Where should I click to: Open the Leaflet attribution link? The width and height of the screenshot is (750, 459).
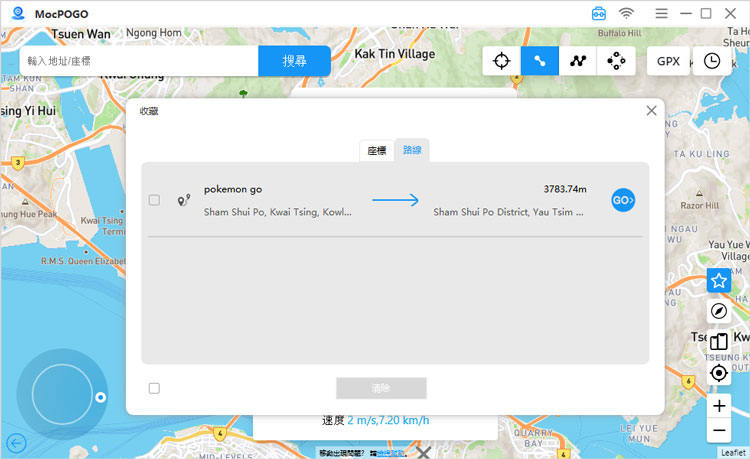[x=733, y=452]
